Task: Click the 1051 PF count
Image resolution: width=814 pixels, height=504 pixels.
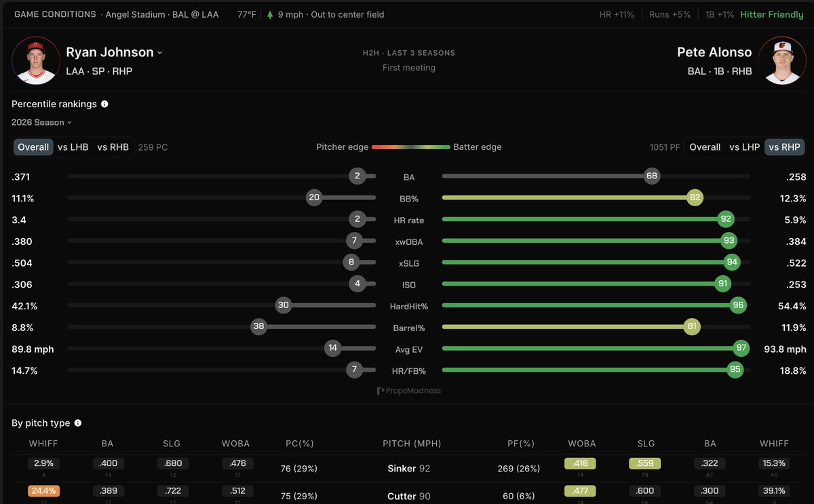Action: 665,147
